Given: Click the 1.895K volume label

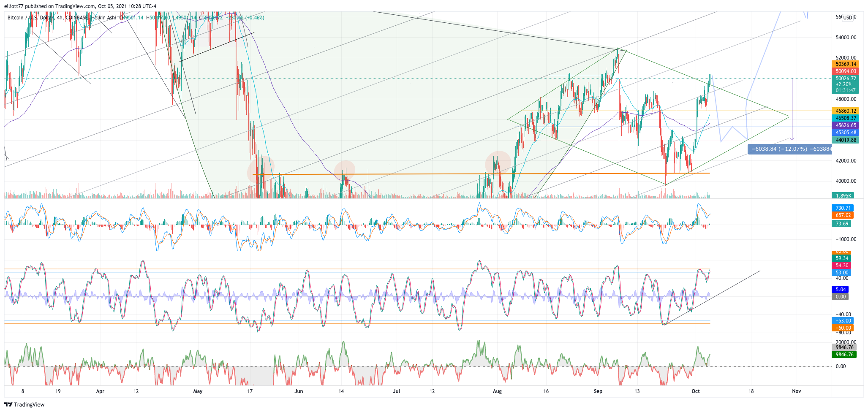Looking at the screenshot, I should tap(843, 195).
